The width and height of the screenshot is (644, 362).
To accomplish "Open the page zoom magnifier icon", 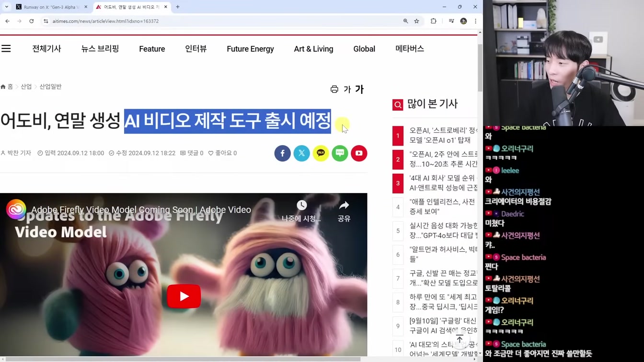I will [405, 21].
